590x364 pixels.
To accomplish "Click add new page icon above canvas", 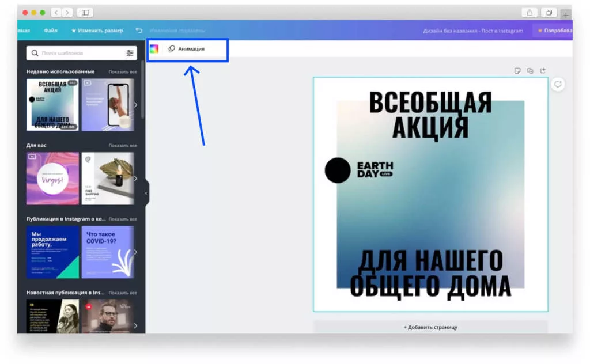I will tap(543, 71).
